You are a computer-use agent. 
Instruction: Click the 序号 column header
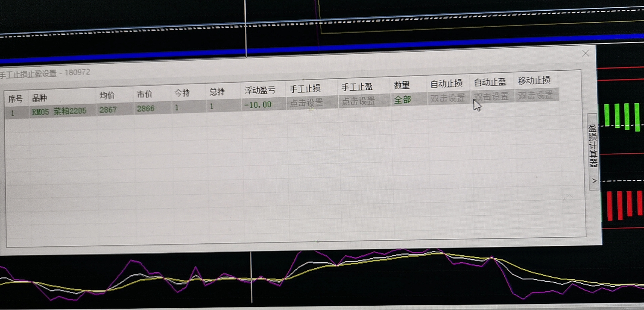point(15,99)
